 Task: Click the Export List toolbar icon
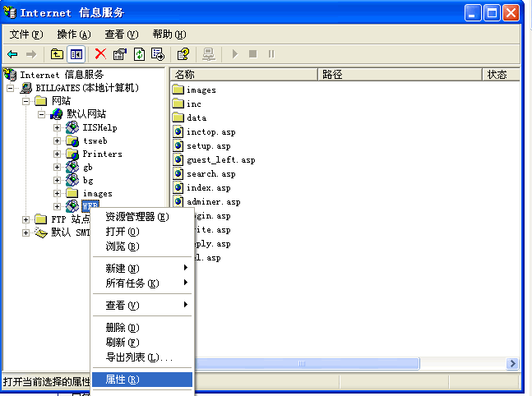pyautogui.click(x=158, y=54)
